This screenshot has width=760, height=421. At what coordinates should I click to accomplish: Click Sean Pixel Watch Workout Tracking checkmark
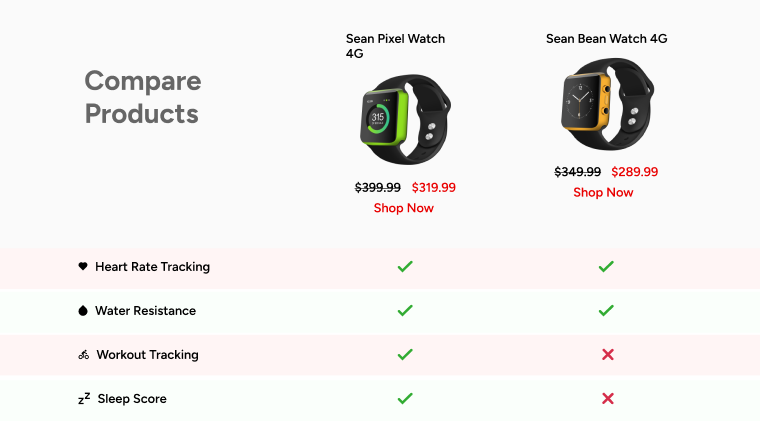[x=405, y=355]
